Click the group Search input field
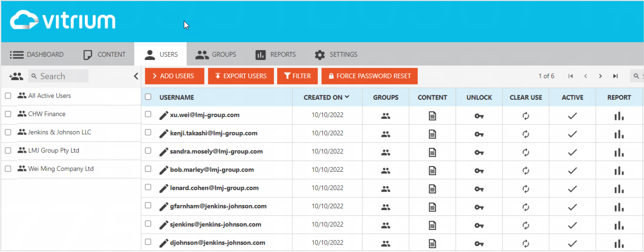The height and width of the screenshot is (252, 644). click(58, 76)
